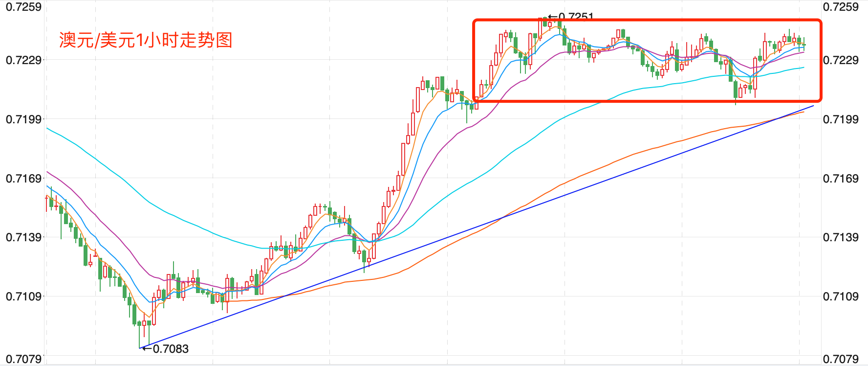Viewport: 868px width, 366px height.
Task: Click the 0.7139 label on right axis
Action: pyautogui.click(x=841, y=237)
